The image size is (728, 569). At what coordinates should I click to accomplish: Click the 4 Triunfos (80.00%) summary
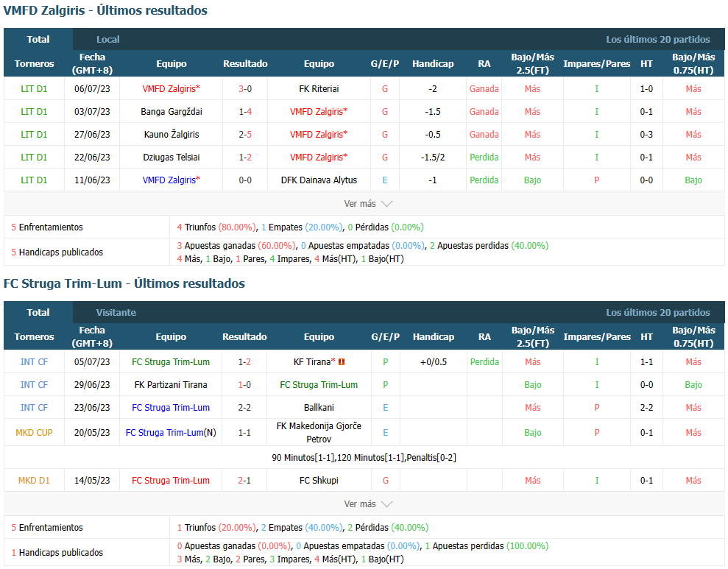click(216, 227)
